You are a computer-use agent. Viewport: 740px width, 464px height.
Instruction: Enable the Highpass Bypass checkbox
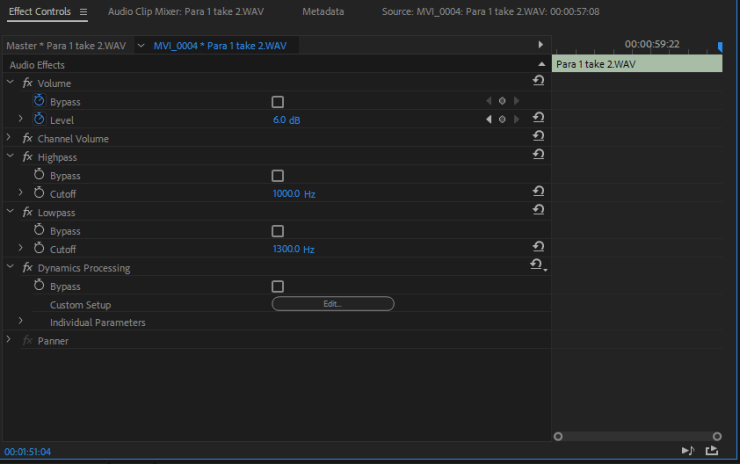coord(278,176)
